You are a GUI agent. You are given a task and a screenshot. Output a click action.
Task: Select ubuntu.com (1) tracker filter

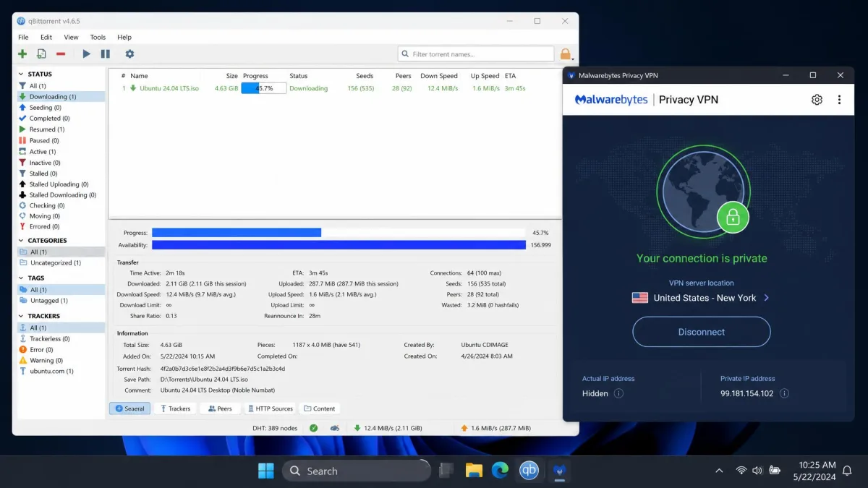coord(62,371)
